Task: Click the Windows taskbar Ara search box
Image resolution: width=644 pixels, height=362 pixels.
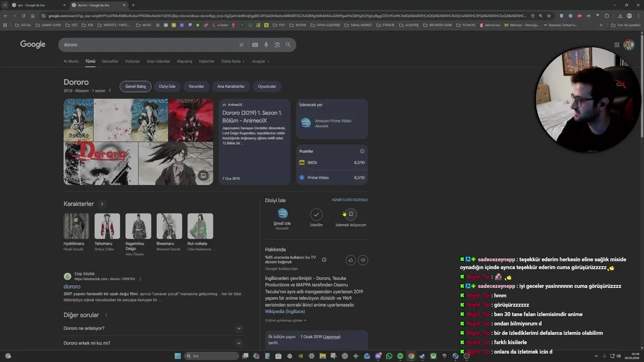Action: 211,356
